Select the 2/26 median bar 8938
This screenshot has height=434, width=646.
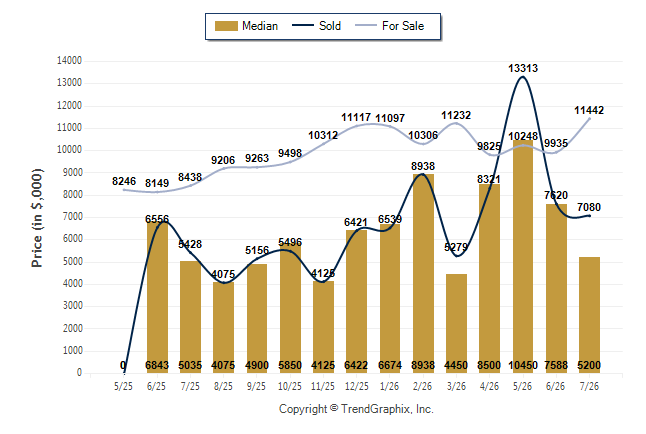[423, 273]
